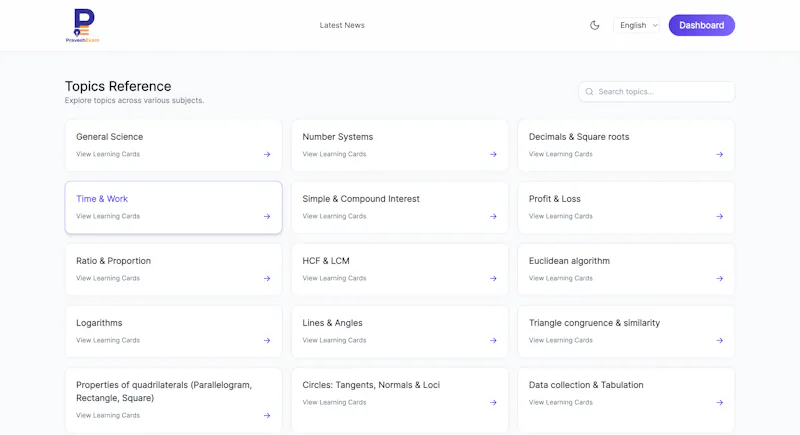This screenshot has height=435, width=800.
Task: Open the Ratio & Proportion topic
Action: click(173, 269)
